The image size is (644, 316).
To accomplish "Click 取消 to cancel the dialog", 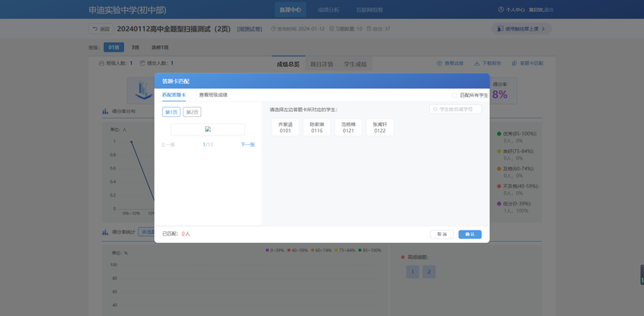I will tap(442, 234).
